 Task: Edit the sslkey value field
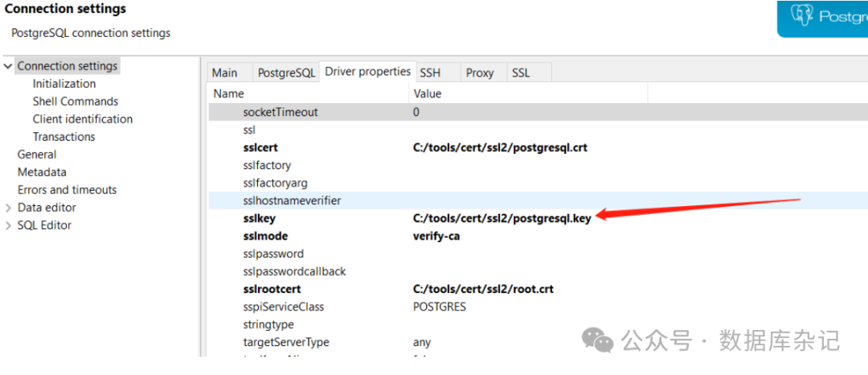[502, 218]
